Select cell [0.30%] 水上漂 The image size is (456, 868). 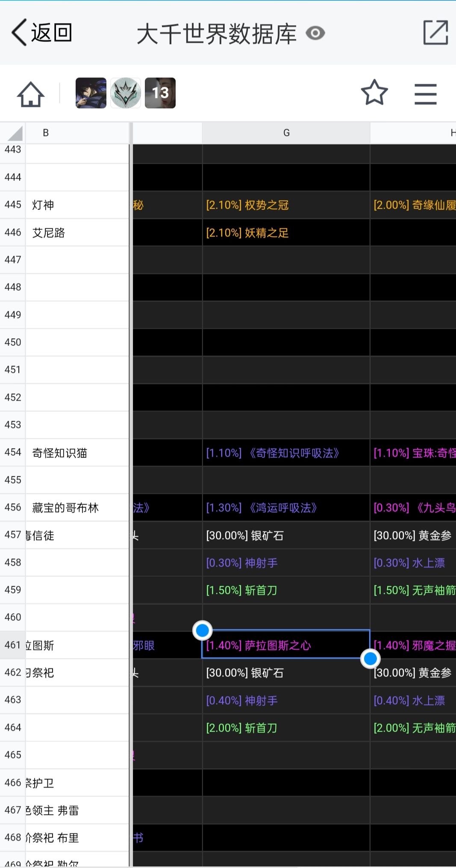(x=413, y=563)
